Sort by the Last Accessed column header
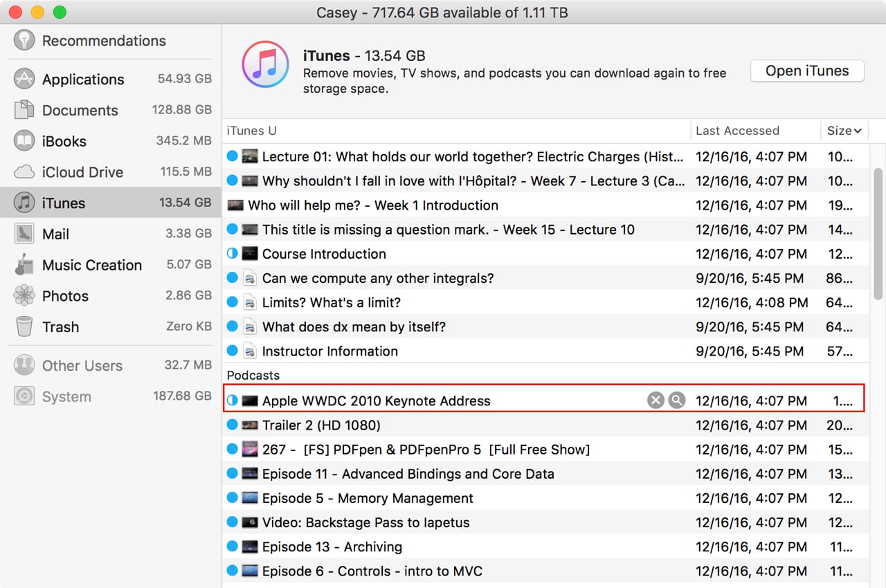 (737, 131)
